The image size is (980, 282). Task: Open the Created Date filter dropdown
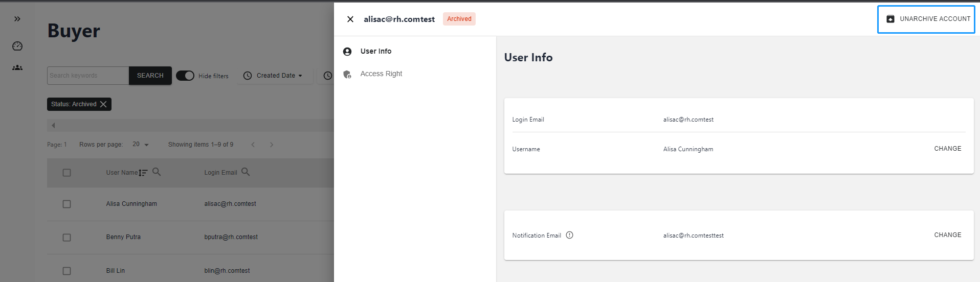tap(273, 76)
